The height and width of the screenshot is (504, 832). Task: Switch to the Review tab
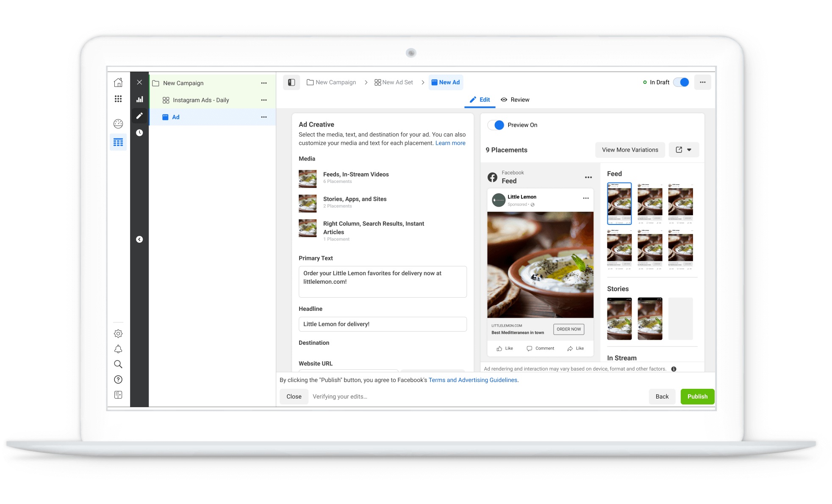[515, 100]
